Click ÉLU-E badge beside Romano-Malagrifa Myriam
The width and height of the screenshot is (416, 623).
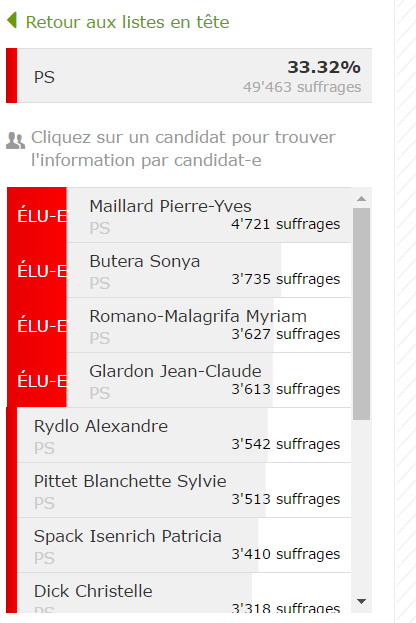[37, 325]
